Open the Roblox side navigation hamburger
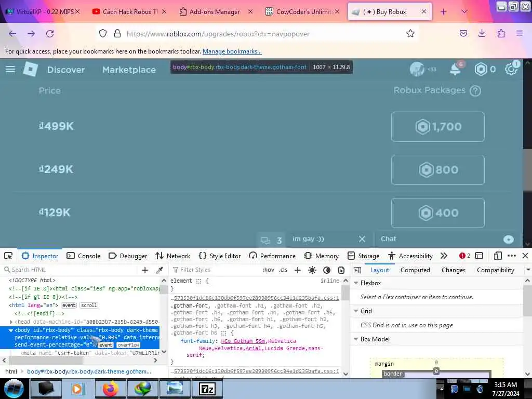Viewport: 532px width, 399px height. (10, 69)
